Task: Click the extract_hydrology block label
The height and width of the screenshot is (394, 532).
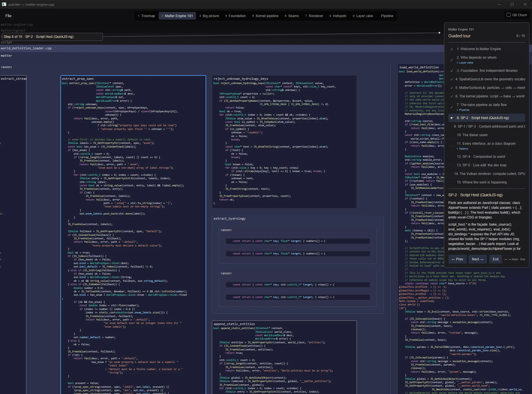Action: coord(230,219)
